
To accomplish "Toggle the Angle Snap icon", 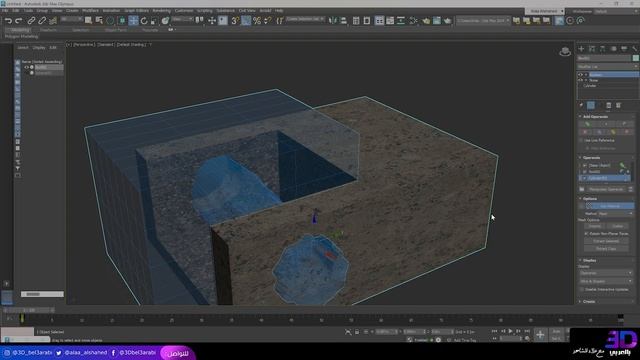I will [x=246, y=20].
